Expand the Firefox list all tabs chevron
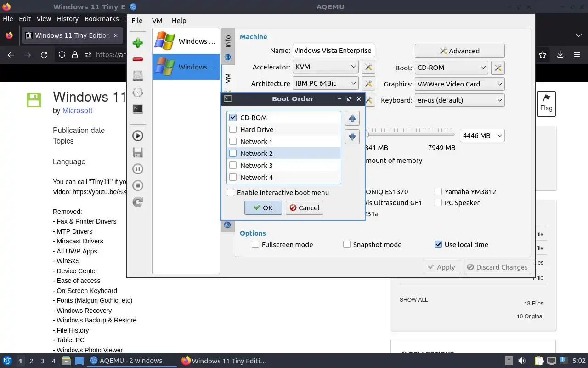Viewport: 588px width, 368px height. click(578, 35)
